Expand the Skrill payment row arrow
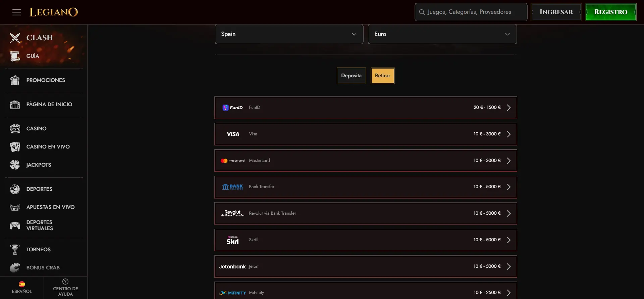644x299 pixels. pyautogui.click(x=508, y=240)
